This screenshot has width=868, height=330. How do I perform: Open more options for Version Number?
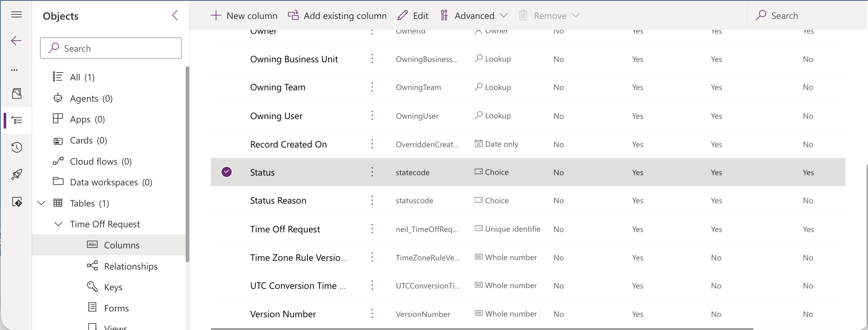(x=372, y=314)
